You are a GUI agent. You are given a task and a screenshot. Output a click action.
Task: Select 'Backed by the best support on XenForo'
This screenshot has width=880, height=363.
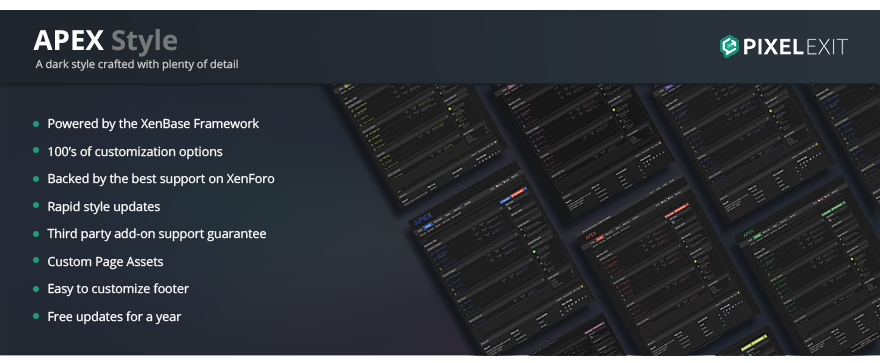tap(161, 179)
